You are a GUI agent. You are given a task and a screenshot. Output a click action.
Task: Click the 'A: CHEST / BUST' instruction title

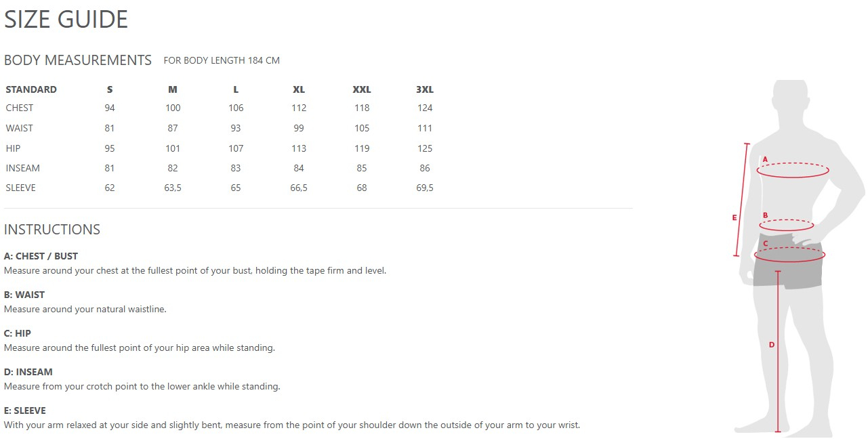(x=41, y=256)
